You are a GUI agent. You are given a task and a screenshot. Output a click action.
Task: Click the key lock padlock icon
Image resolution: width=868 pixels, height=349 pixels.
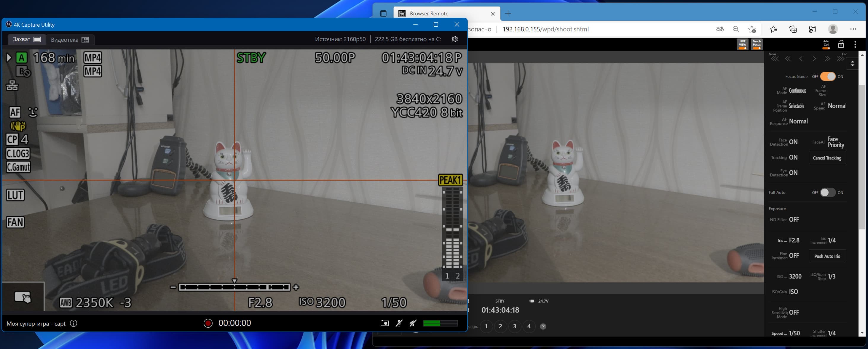click(841, 44)
